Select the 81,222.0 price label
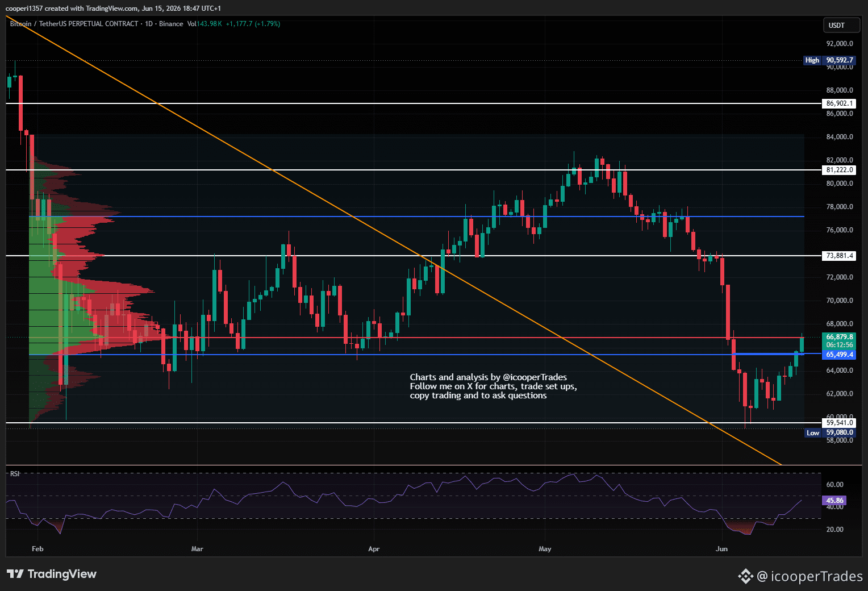 839,170
